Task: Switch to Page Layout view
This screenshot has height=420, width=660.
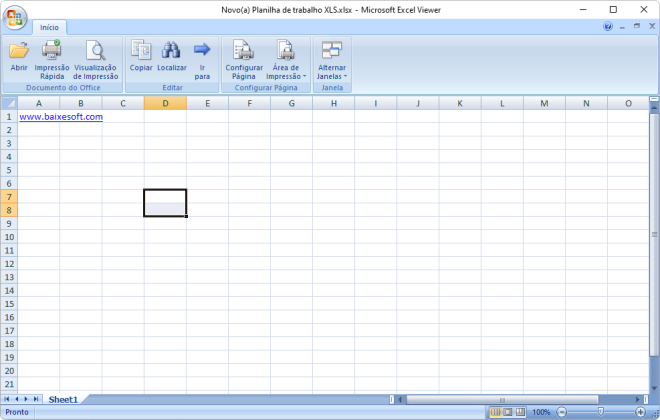Action: click(508, 412)
